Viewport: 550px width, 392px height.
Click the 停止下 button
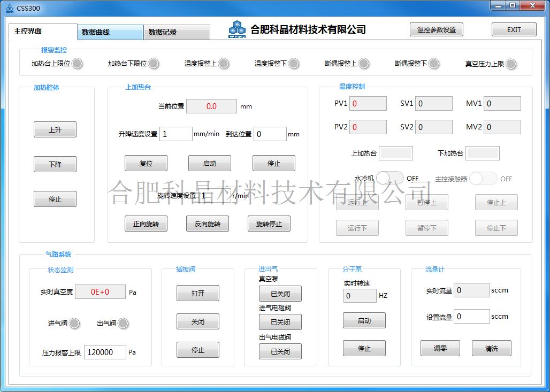tap(496, 228)
